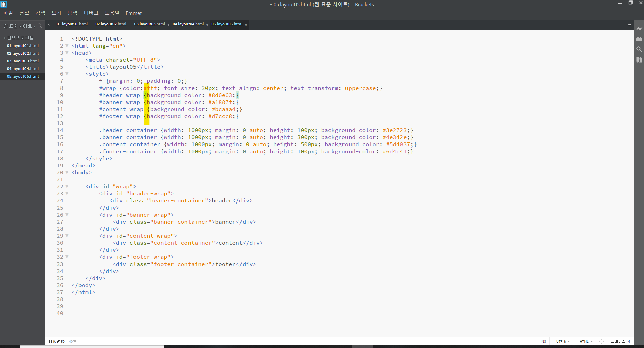Click the Live Preview lightning icon
Viewport: 644px width, 348px height.
click(639, 29)
